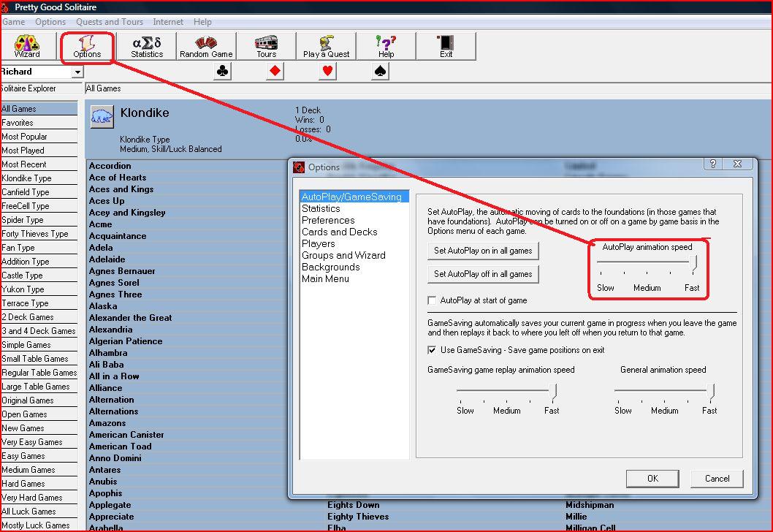
Task: Select American Toad game
Action: point(120,446)
